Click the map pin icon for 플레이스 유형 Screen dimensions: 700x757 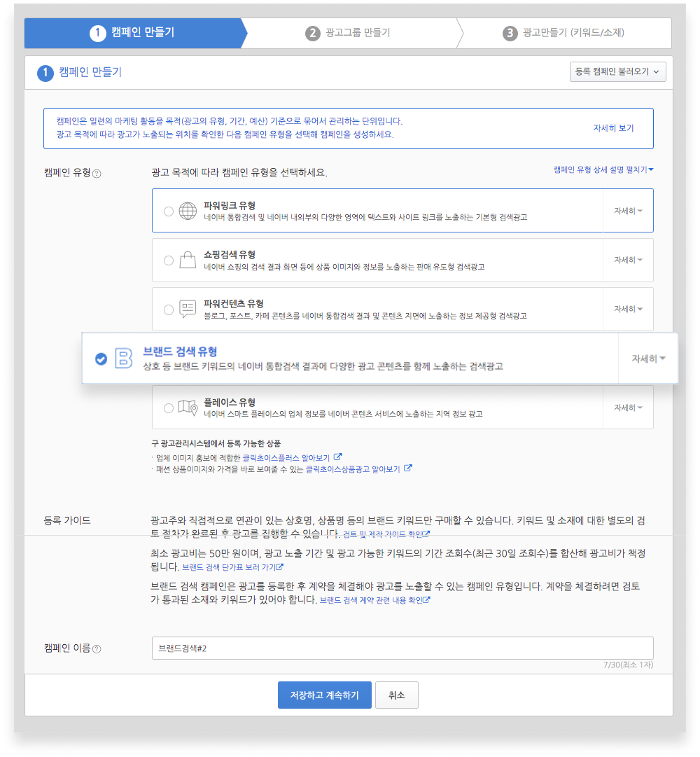tap(188, 408)
